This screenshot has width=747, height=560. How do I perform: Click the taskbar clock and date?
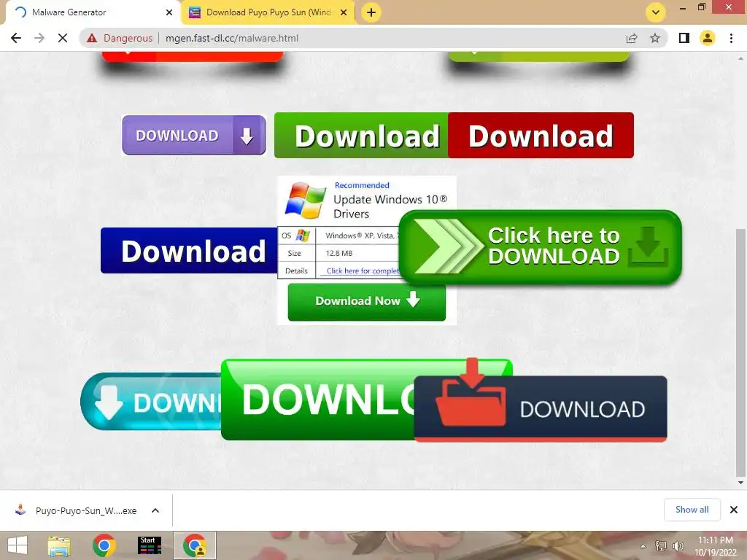click(716, 546)
